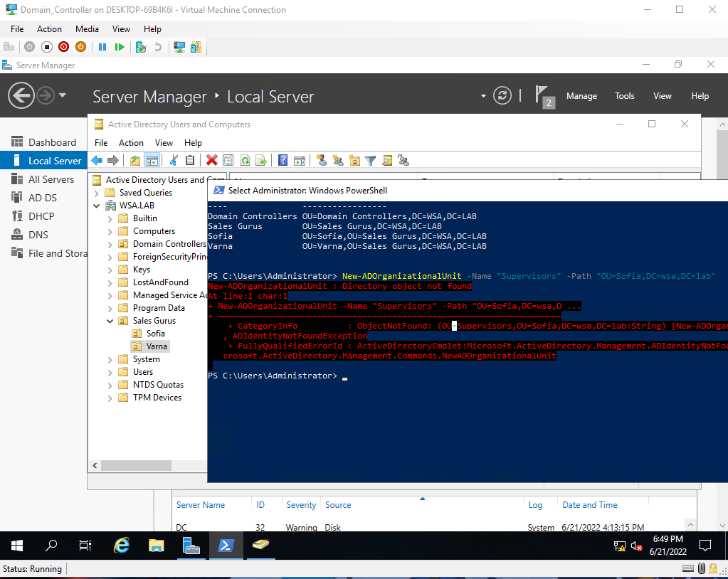Screen dimensions: 728x579
Task: Click the Find objects magnifier icon
Action: (x=386, y=161)
